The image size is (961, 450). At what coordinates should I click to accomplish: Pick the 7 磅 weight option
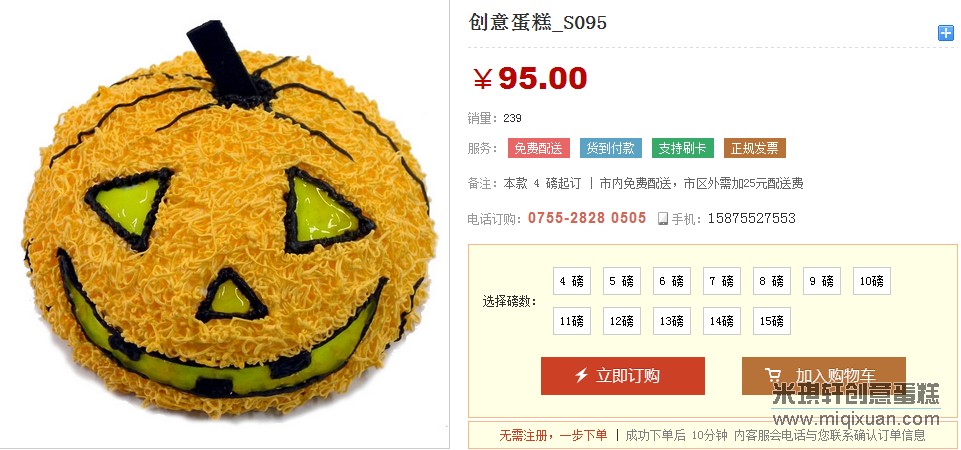pos(722,281)
